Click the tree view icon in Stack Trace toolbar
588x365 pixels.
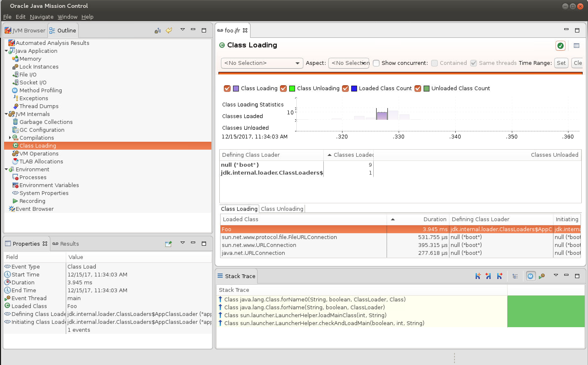coord(515,276)
